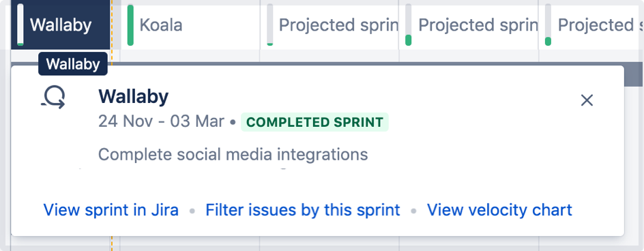Click the third partially visible Projected sprint
The width and height of the screenshot is (644, 251).
click(x=591, y=25)
